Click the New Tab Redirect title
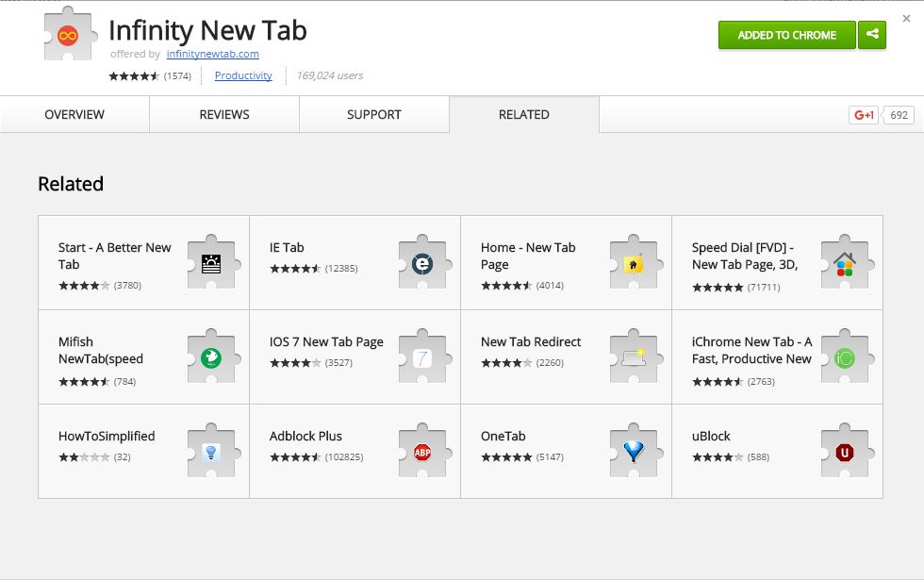The height and width of the screenshot is (580, 924). point(531,341)
